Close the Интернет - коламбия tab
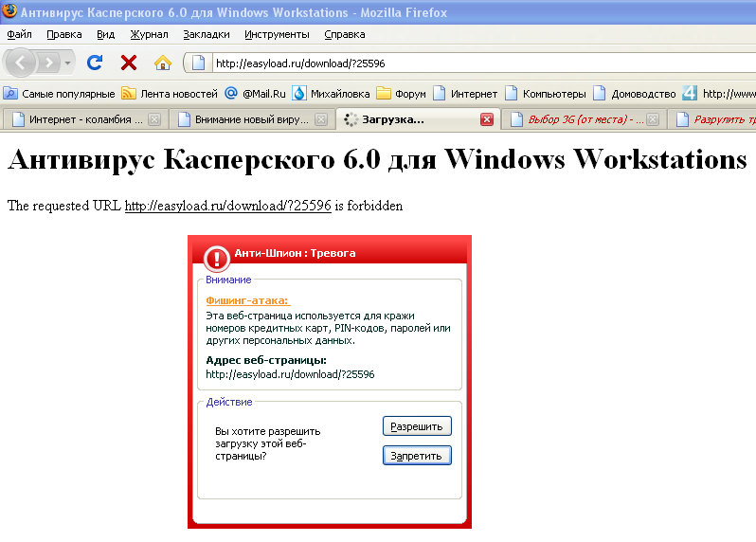 click(154, 119)
